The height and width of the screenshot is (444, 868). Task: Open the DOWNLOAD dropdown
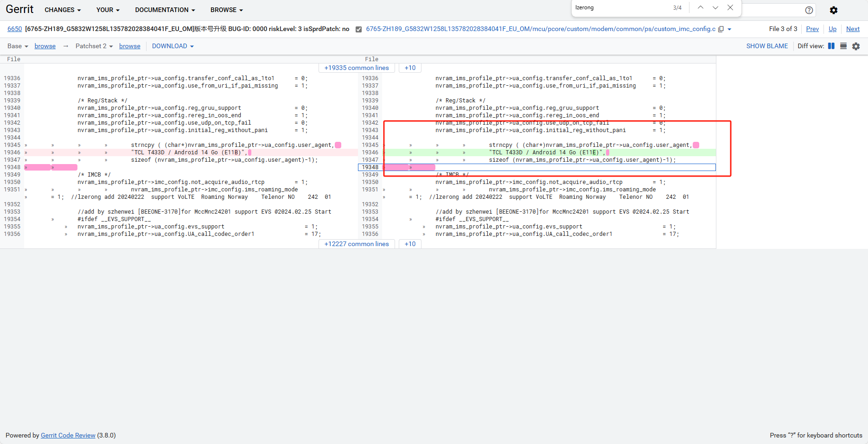(173, 46)
